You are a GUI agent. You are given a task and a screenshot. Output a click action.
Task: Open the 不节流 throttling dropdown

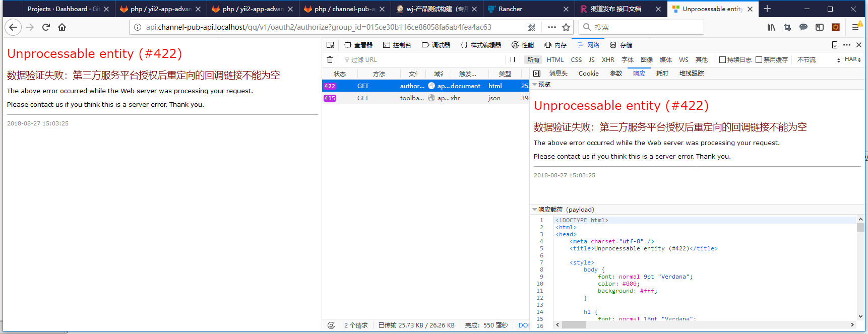(x=818, y=59)
